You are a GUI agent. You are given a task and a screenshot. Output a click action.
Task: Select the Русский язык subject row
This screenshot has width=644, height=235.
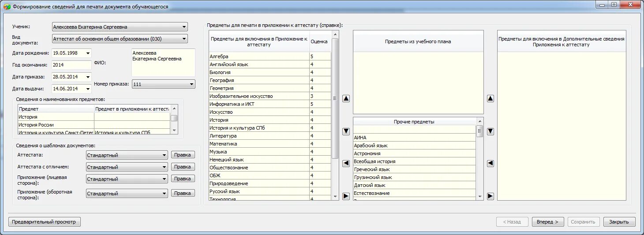270,191
